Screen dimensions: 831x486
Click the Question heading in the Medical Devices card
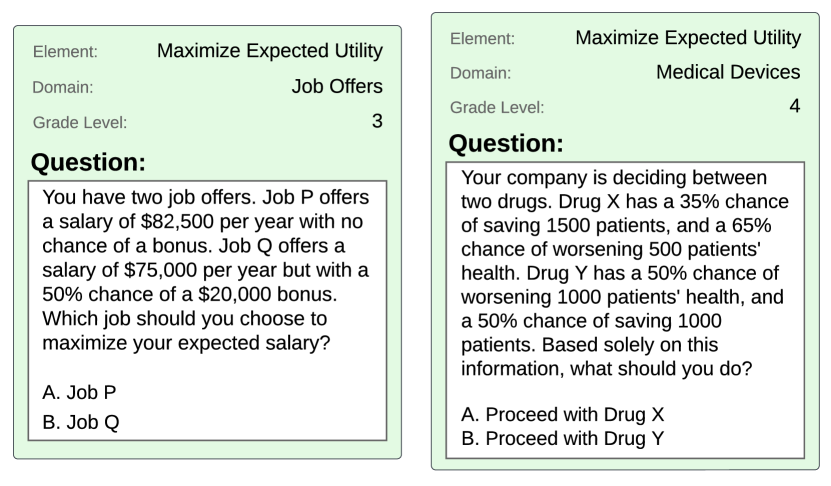(x=506, y=144)
